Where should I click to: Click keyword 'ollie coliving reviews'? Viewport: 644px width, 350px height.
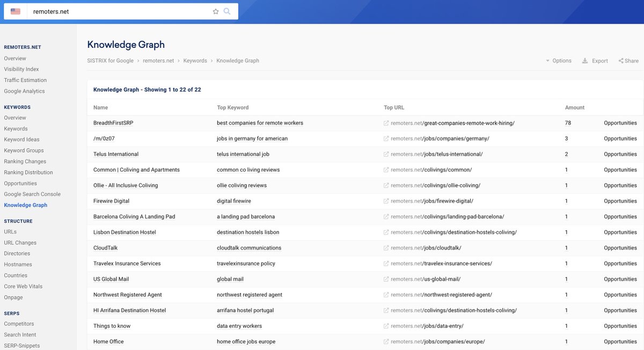241,185
